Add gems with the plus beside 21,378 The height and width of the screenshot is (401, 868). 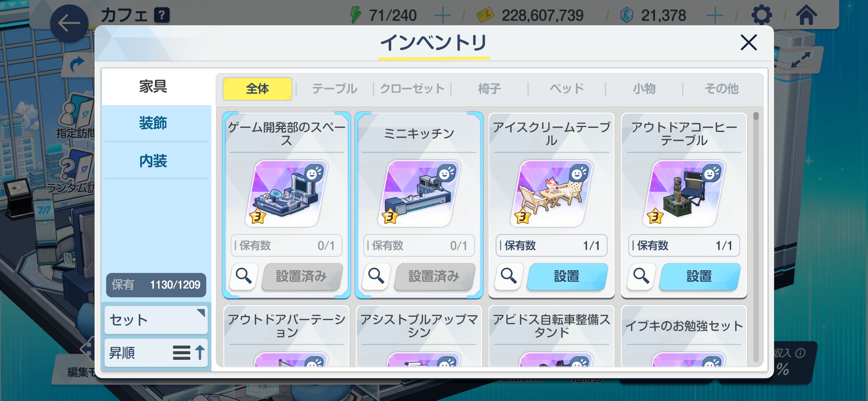tap(715, 16)
